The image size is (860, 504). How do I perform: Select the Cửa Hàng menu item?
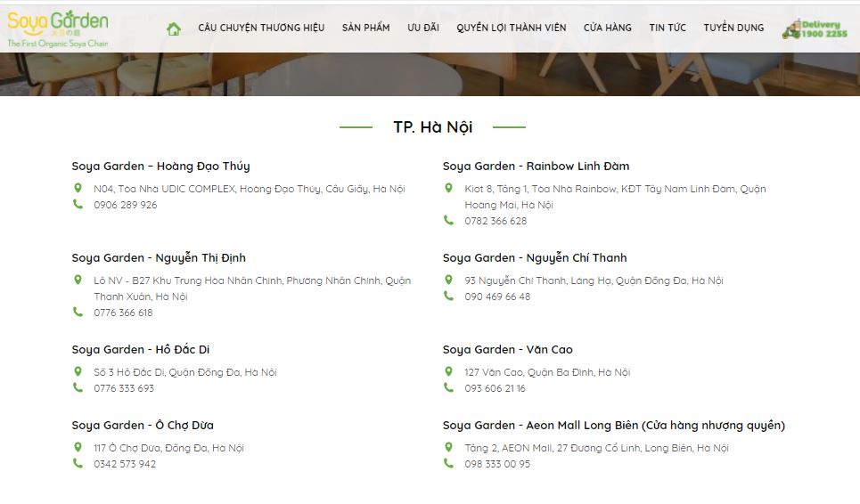pos(607,28)
